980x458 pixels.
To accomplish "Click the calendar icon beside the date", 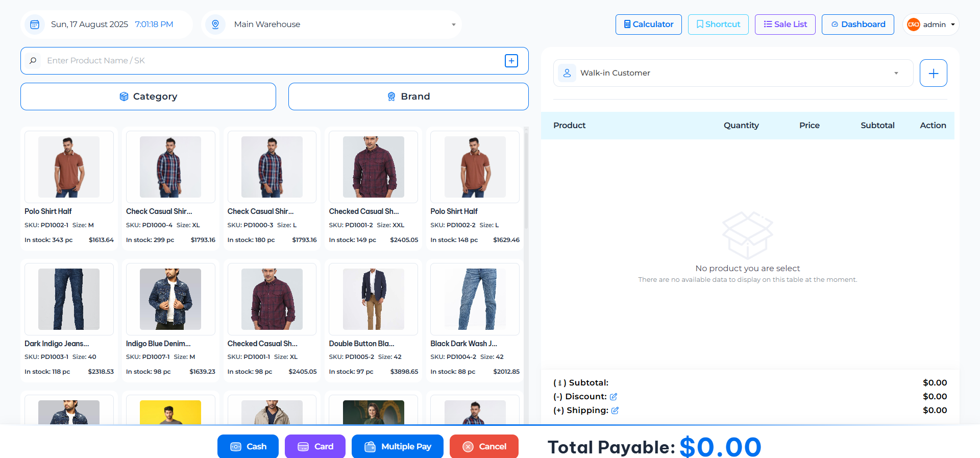I will (35, 25).
